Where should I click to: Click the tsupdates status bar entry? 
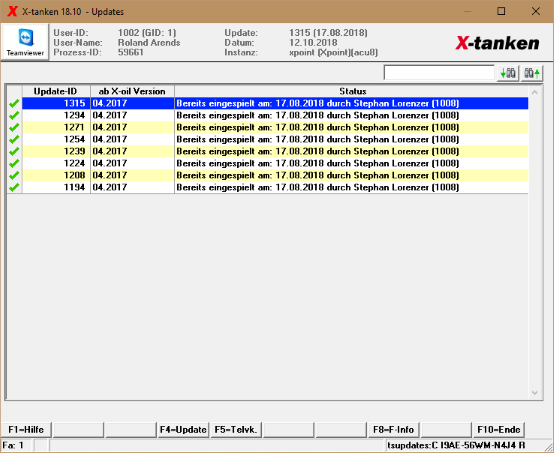(456, 445)
